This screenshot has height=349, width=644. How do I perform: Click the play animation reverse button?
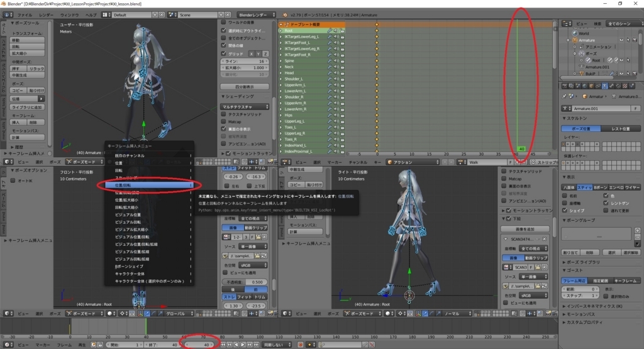(x=236, y=345)
